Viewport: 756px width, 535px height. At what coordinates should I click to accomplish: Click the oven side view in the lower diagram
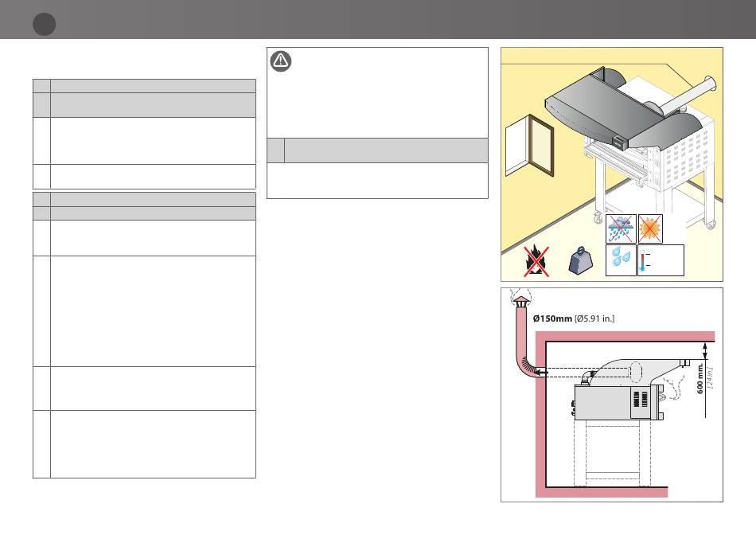click(620, 402)
